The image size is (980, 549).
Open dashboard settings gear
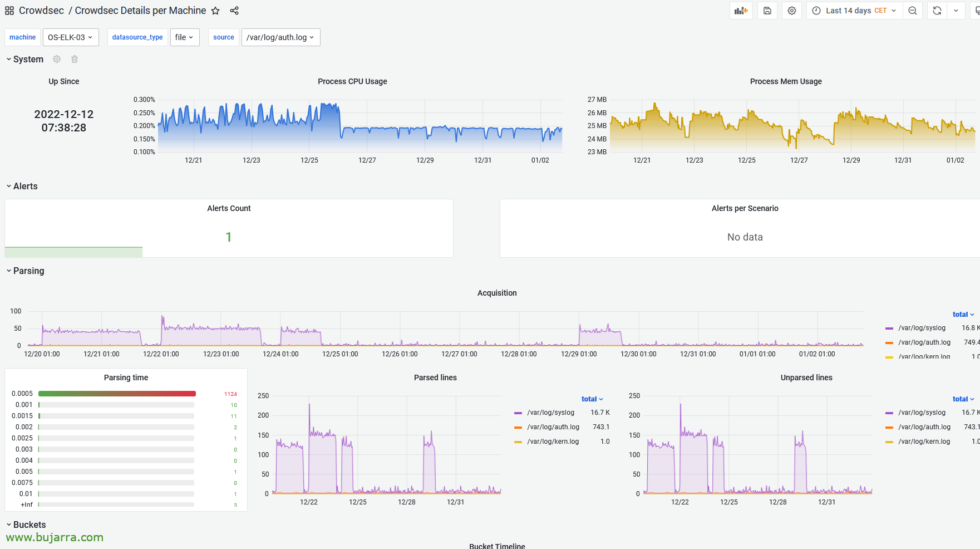coord(792,11)
